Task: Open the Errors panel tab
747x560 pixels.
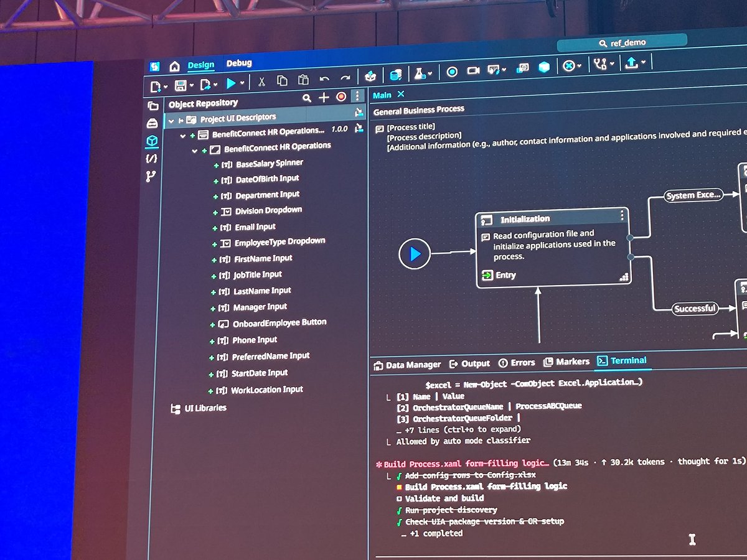Action: (517, 363)
